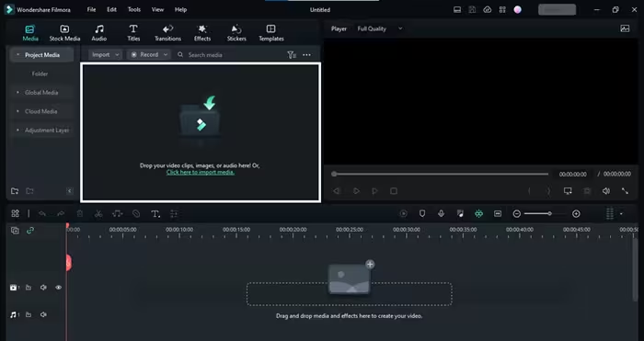Open the Tools menu
The width and height of the screenshot is (644, 341).
point(134,9)
